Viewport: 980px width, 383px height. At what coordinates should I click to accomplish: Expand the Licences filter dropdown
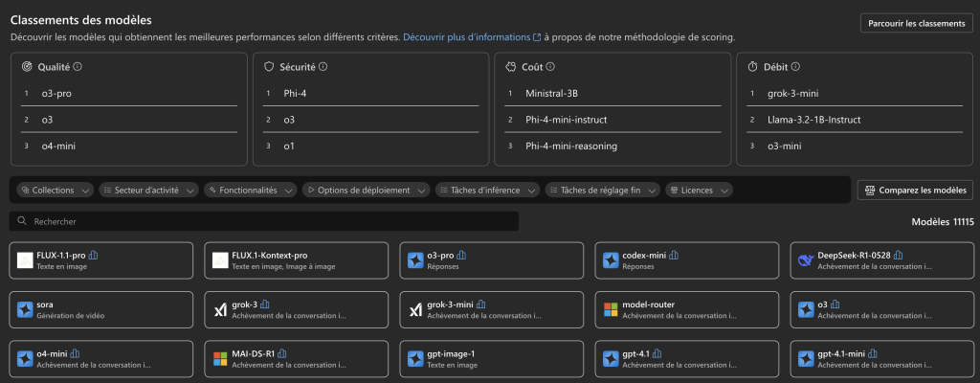pos(699,191)
